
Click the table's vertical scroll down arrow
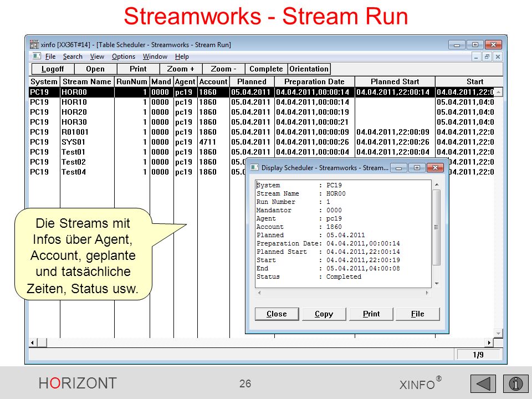pyautogui.click(x=498, y=333)
